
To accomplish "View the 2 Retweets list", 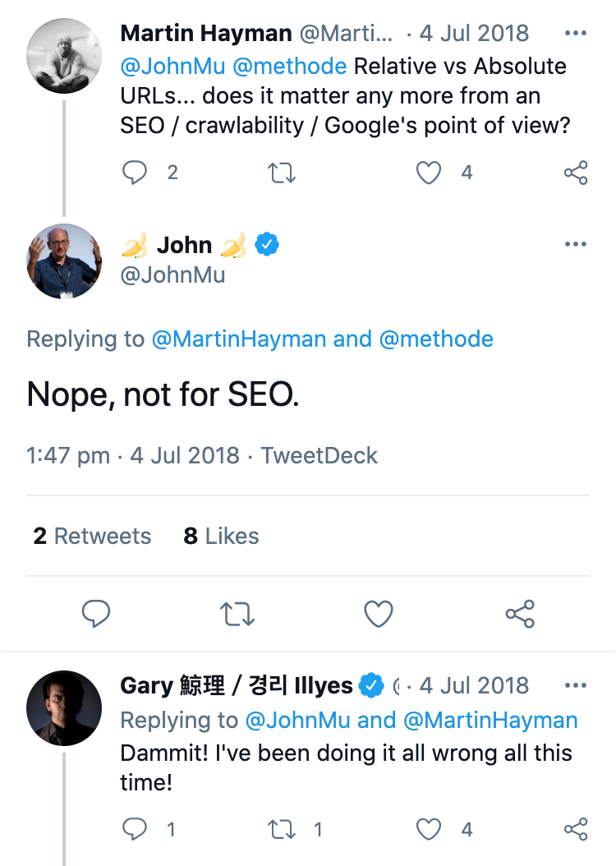I will (x=92, y=537).
